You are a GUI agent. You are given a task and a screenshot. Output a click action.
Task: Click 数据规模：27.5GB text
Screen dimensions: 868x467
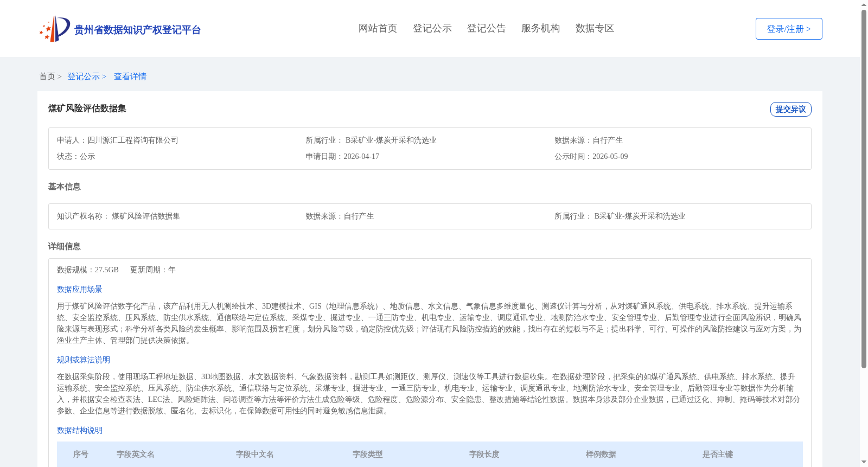tap(88, 270)
